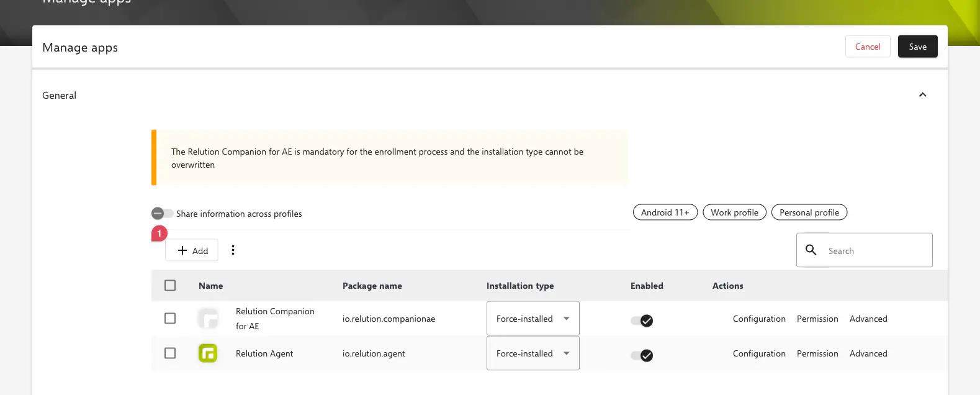Viewport: 980px width, 395px height.
Task: Select the Personal profile chip
Action: [809, 212]
